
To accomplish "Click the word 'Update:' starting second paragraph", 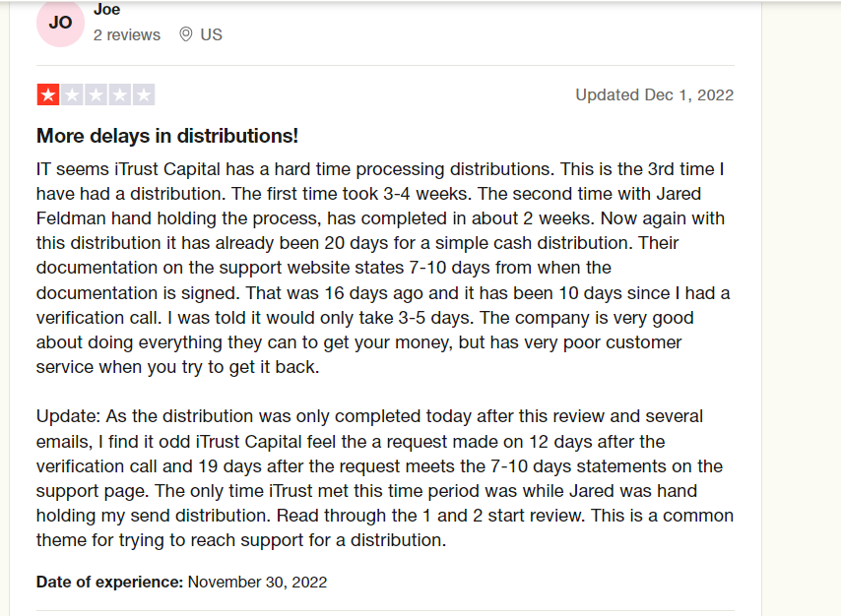I will pos(69,416).
